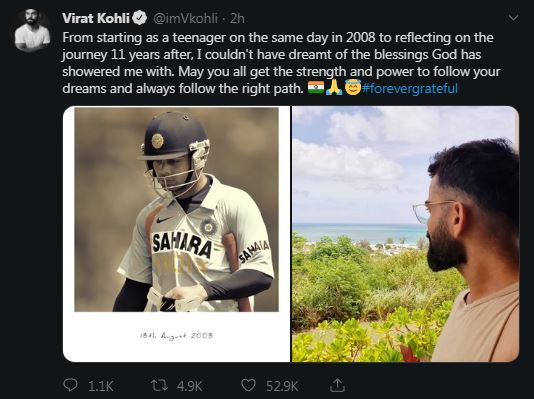Like the tweet with the heart icon
This screenshot has height=399, width=534.
pos(248,385)
